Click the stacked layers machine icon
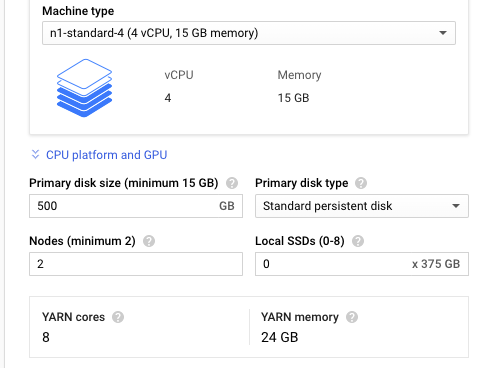The width and height of the screenshot is (489, 368). point(84,88)
